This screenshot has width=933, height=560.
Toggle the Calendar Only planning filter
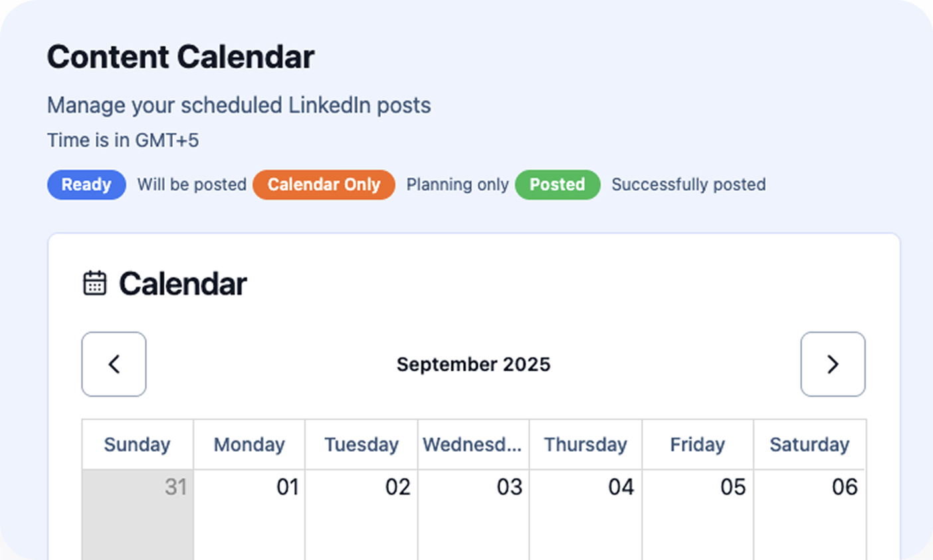tap(324, 185)
